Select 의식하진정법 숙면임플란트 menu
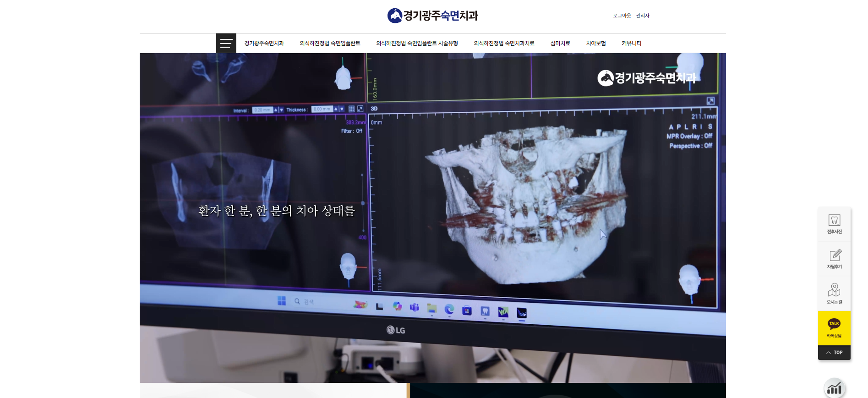This screenshot has height=398, width=868. tap(330, 44)
